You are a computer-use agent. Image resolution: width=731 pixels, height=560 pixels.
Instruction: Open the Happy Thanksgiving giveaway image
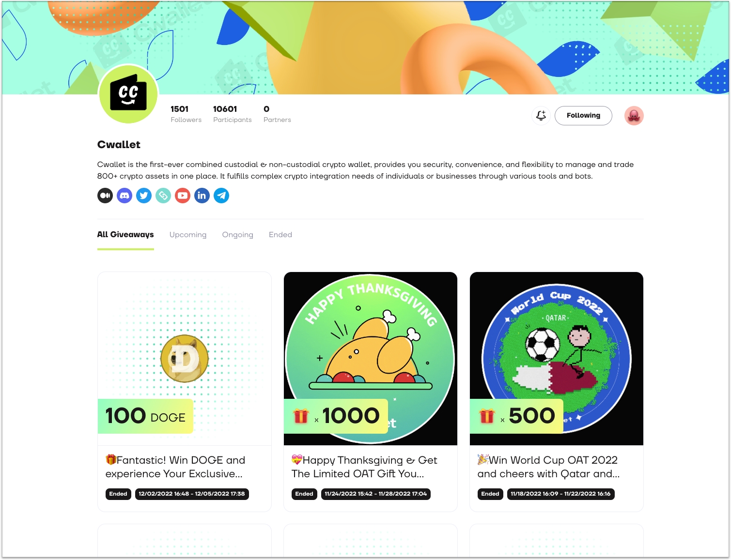pyautogui.click(x=371, y=359)
